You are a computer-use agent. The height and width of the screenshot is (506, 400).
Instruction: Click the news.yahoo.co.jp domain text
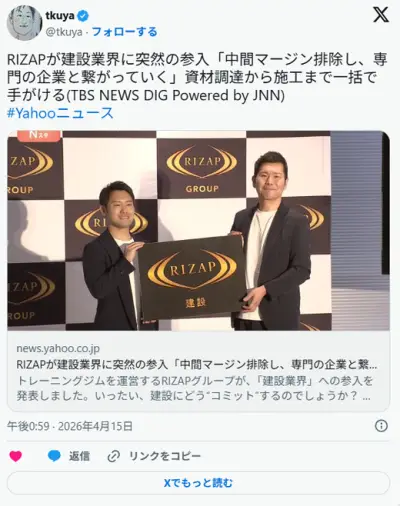[x=58, y=348]
